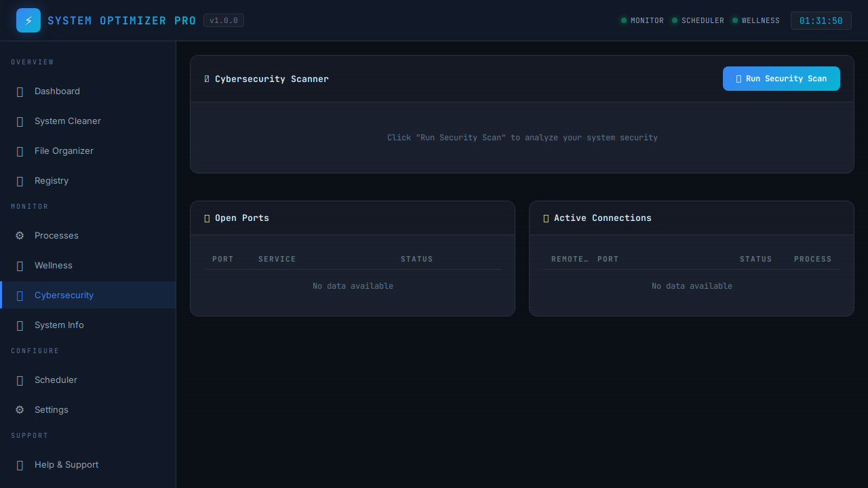Click the Settings gear icon
This screenshot has height=488, width=868.
[20, 410]
